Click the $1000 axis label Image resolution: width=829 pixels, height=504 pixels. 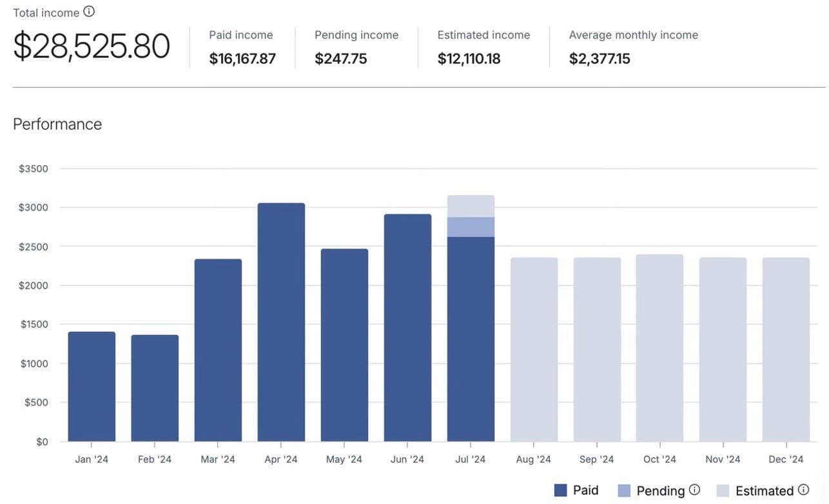34,363
